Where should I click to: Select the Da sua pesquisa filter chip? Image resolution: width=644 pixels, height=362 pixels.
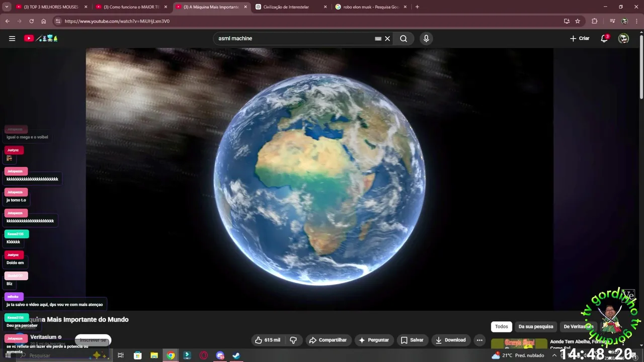coord(536,326)
